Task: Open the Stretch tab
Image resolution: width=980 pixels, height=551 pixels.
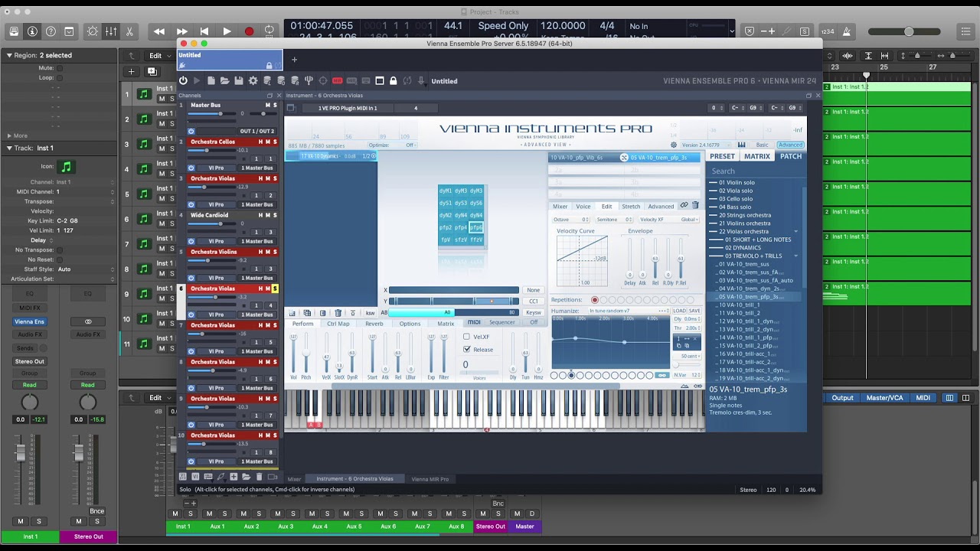Action: pyautogui.click(x=631, y=207)
